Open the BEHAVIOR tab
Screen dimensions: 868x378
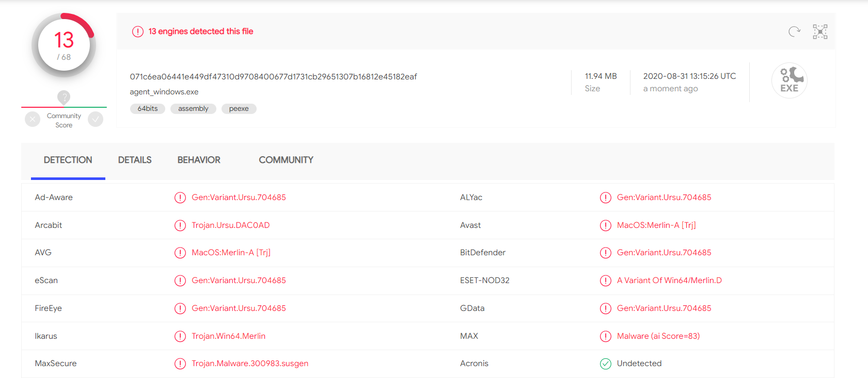point(199,160)
